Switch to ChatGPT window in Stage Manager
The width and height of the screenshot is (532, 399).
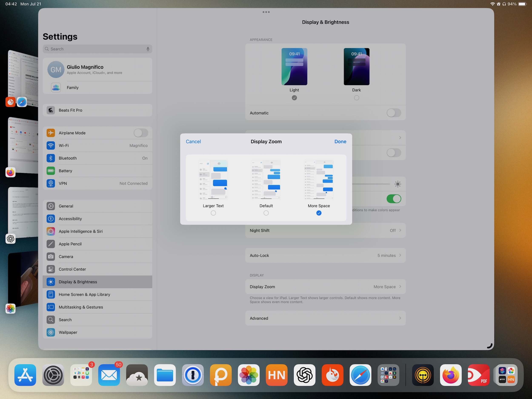pos(23,213)
